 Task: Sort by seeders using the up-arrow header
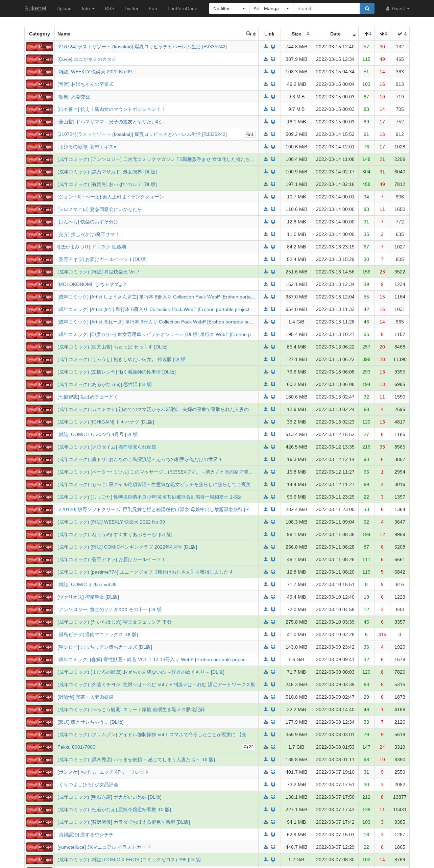pyautogui.click(x=366, y=34)
